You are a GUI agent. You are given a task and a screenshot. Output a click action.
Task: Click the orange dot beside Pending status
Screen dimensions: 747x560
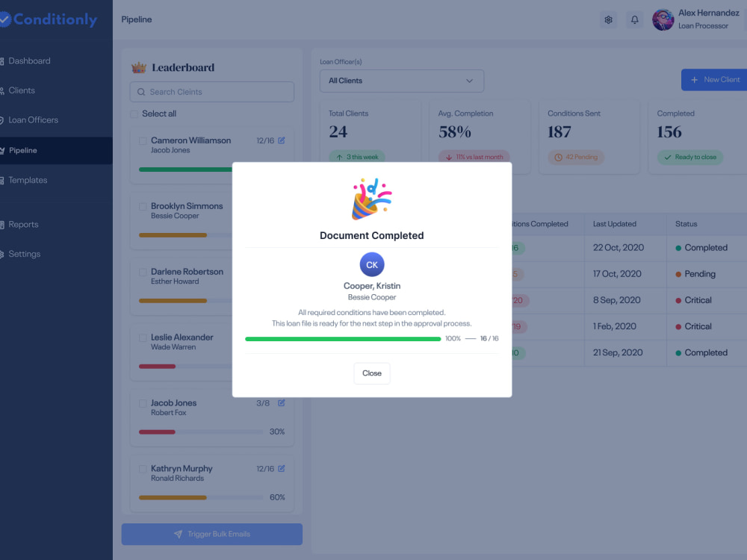click(678, 274)
